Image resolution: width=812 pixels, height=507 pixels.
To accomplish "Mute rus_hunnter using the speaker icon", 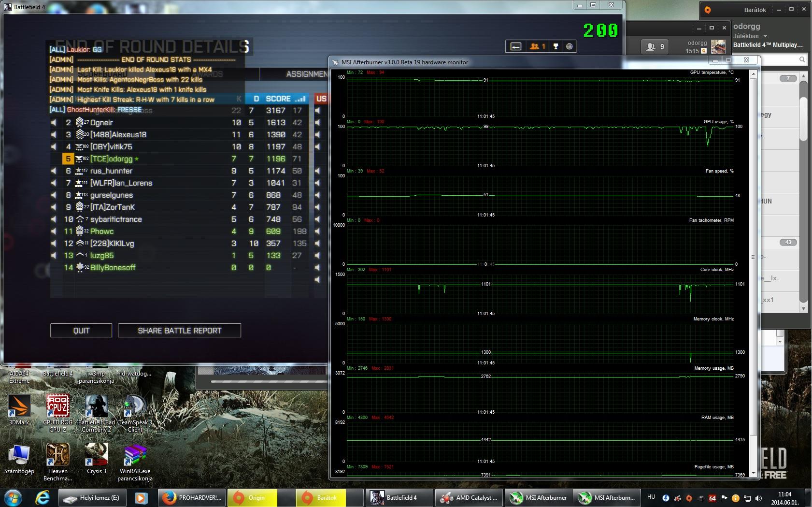I will 54,171.
